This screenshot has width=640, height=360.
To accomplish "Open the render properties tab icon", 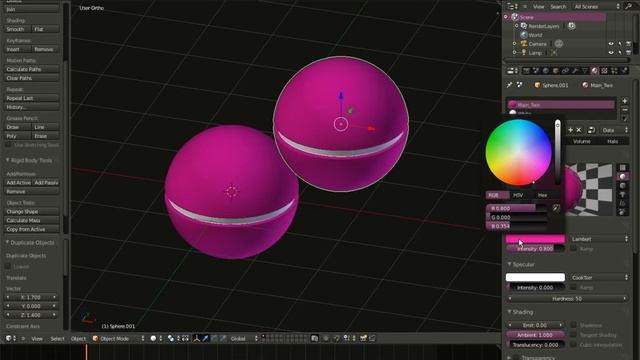I will coord(527,71).
